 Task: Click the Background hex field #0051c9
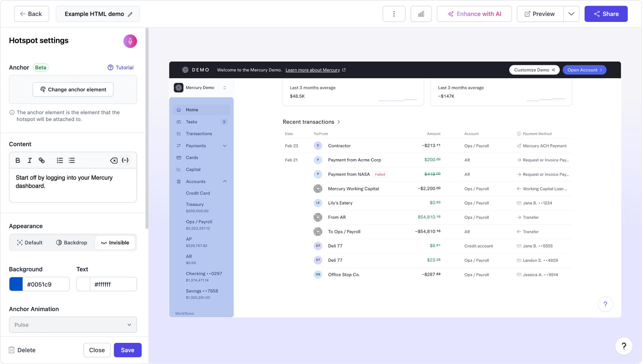tap(46, 284)
